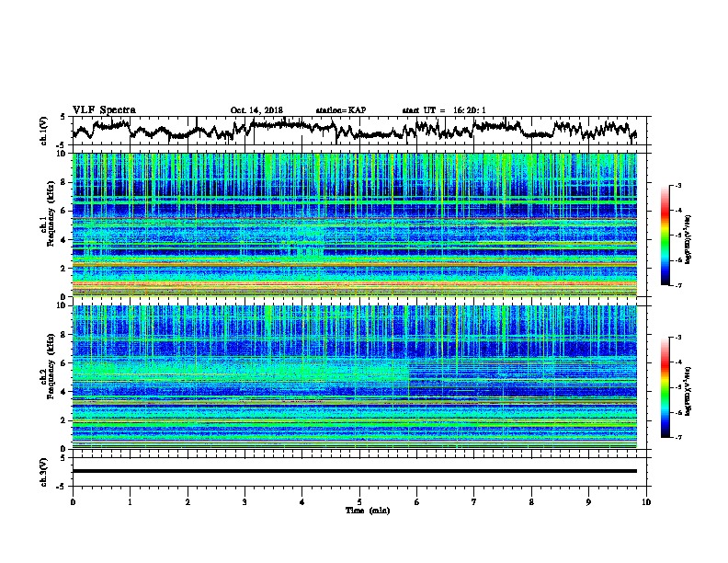Image resolution: width=728 pixels, height=563 pixels.
Task: Click the time axis tick label "0"
Action: (x=73, y=502)
